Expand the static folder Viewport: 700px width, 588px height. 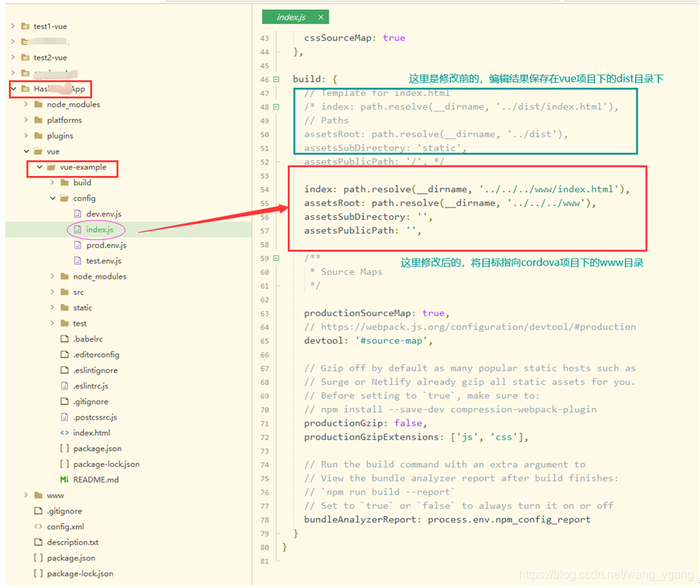52,307
